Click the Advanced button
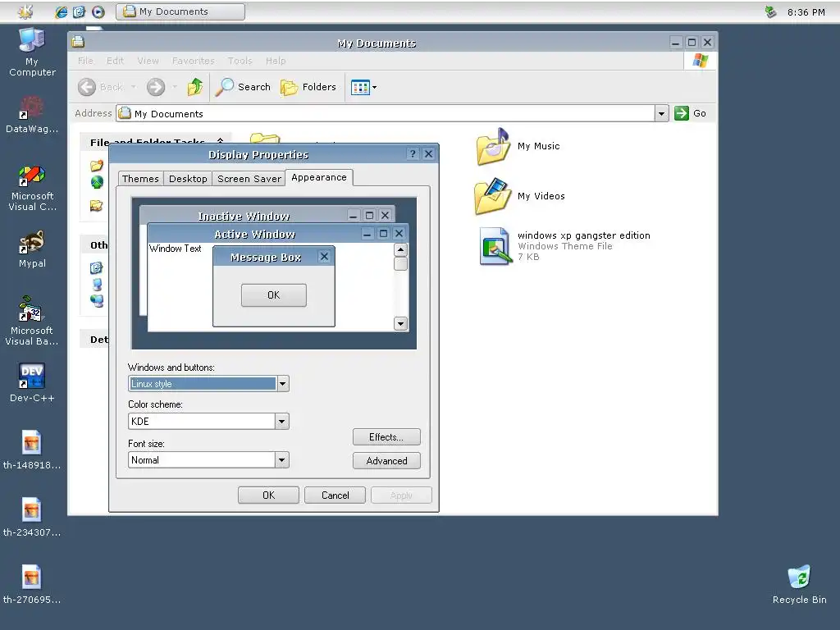Image resolution: width=840 pixels, height=630 pixels. (x=386, y=461)
